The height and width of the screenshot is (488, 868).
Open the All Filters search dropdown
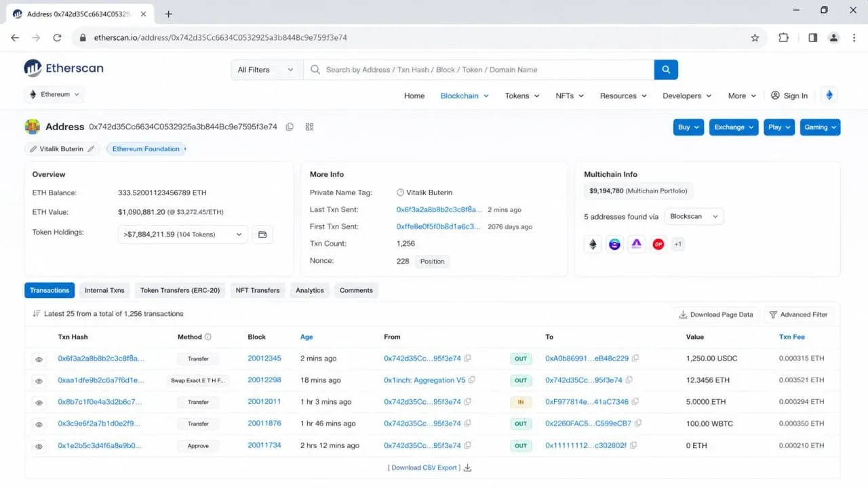[x=267, y=69]
